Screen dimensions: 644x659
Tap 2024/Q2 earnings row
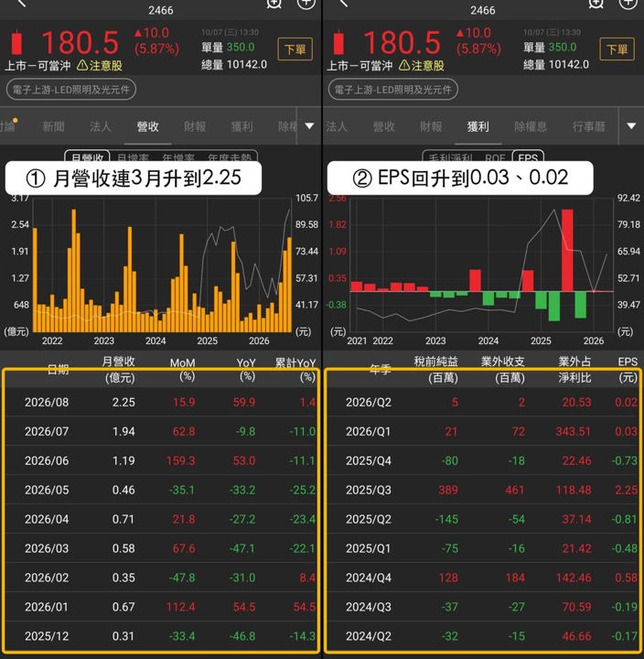tap(483, 636)
